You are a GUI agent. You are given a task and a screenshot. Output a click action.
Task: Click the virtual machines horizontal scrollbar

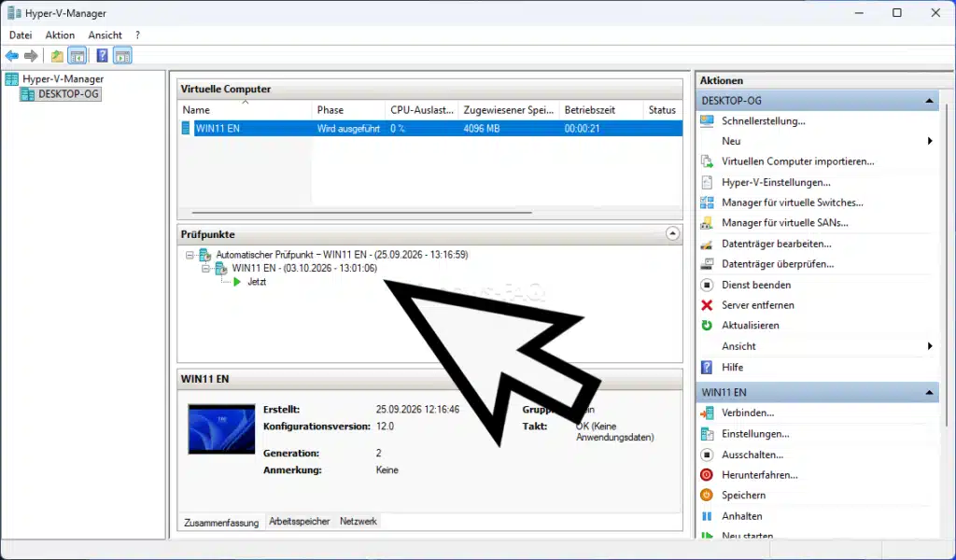pyautogui.click(x=361, y=213)
